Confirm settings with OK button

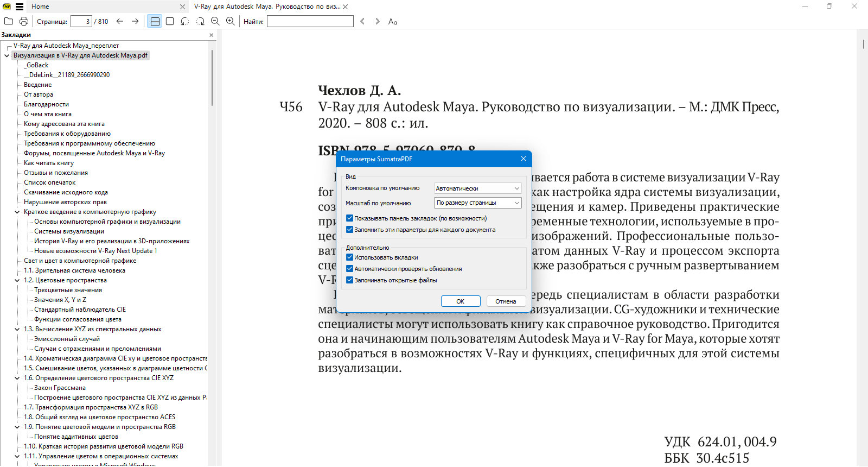pyautogui.click(x=461, y=301)
